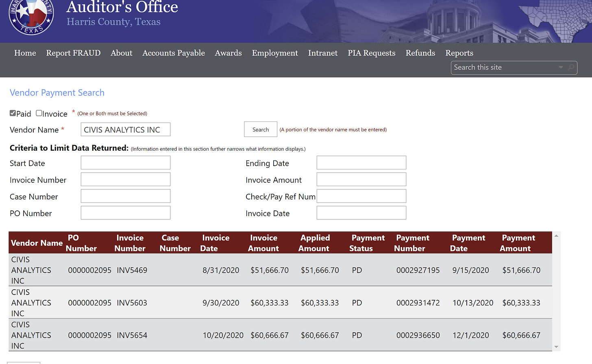Click payment date 9/15/2020

471,270
